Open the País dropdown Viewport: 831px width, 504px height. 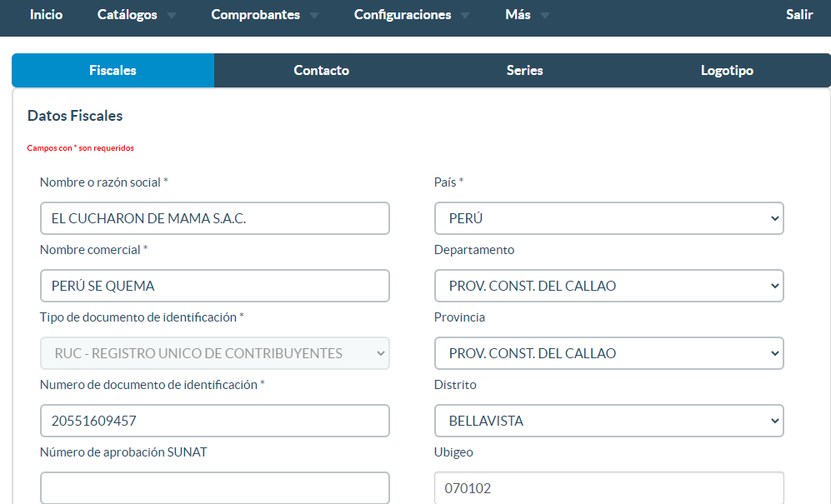[x=609, y=218]
